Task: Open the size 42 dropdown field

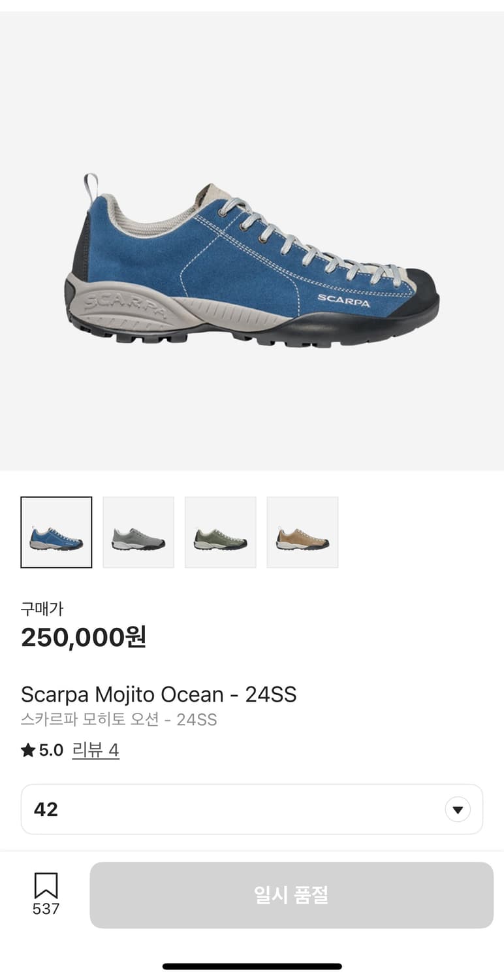Action: (x=252, y=809)
